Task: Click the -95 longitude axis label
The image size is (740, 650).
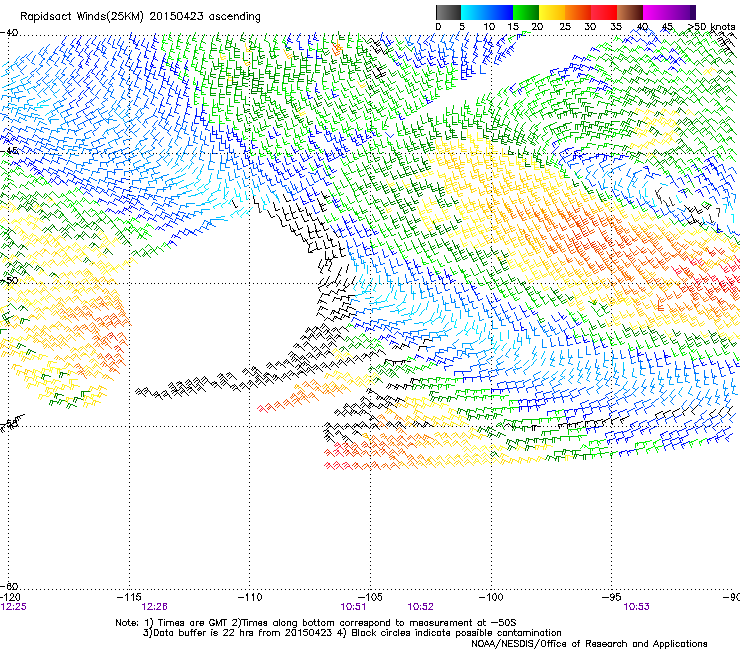Action: pos(612,598)
